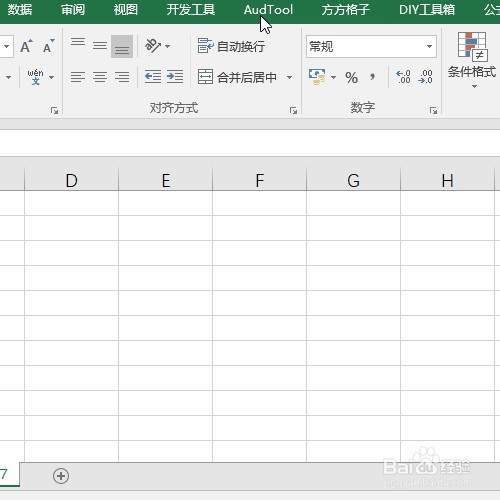Switch to the 数据 tab
The width and height of the screenshot is (500, 500).
[20, 10]
